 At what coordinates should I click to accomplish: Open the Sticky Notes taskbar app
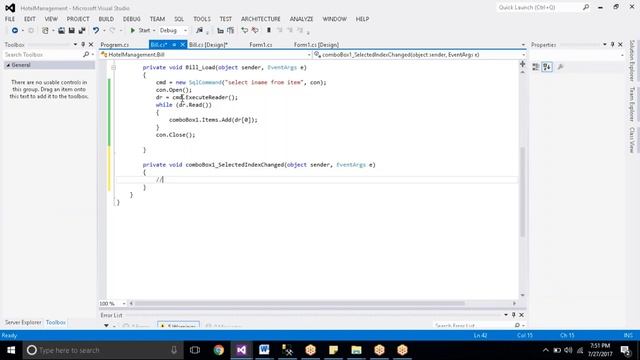333,350
